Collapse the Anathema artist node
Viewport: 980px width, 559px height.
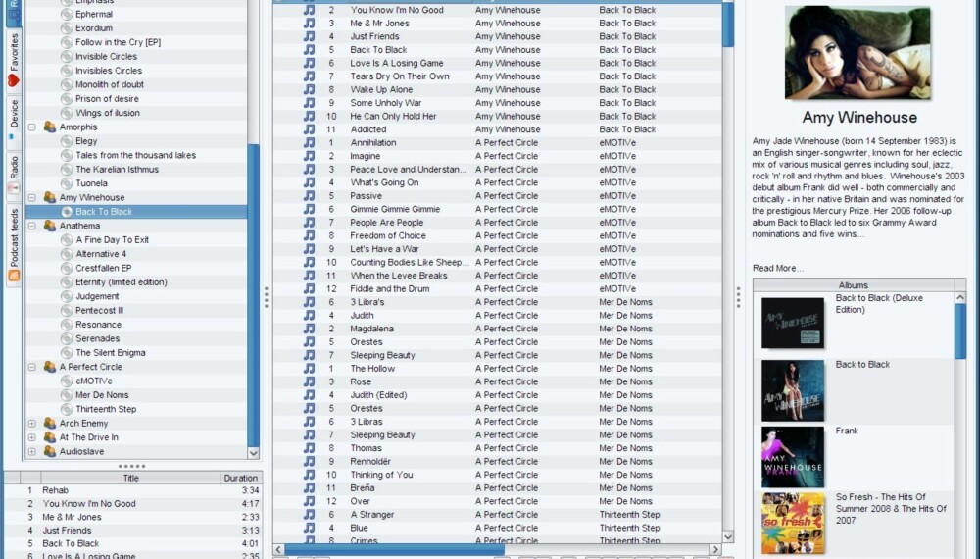32,226
